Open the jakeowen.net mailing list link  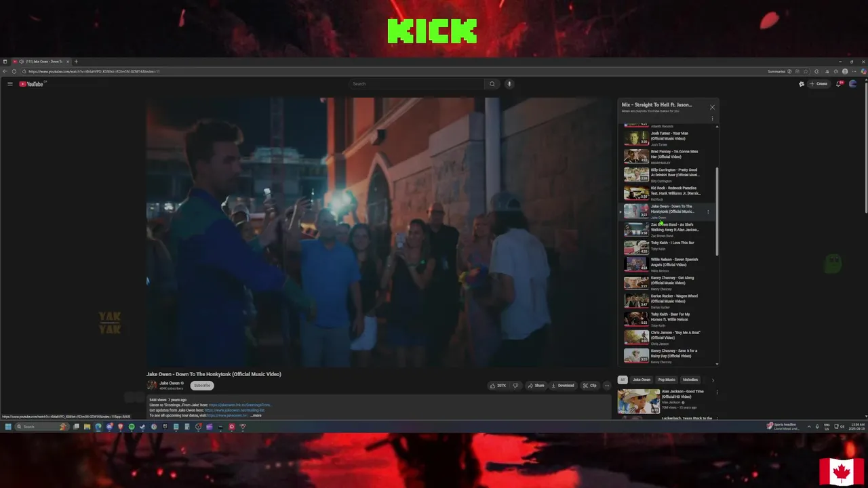pos(235,410)
